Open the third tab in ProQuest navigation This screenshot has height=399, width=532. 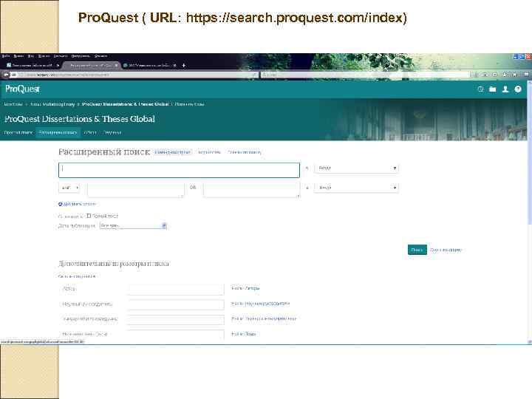click(90, 132)
